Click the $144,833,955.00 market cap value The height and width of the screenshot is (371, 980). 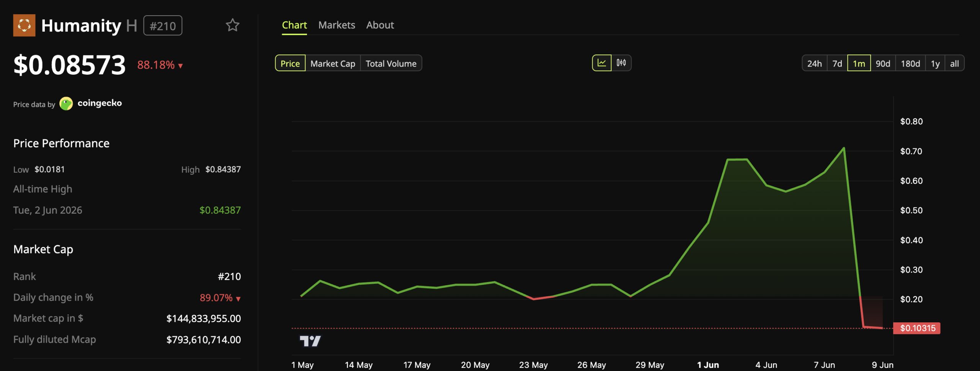coord(203,319)
